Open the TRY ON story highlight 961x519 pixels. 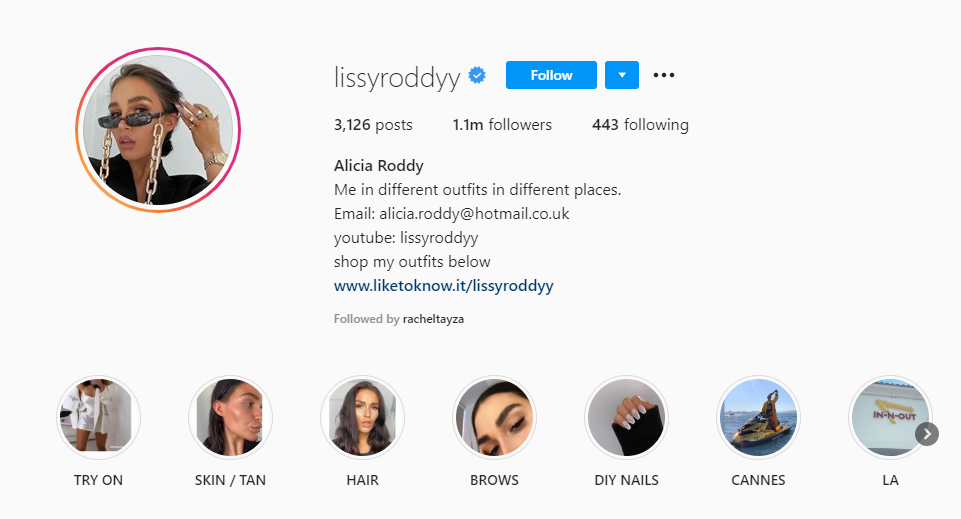[98, 417]
